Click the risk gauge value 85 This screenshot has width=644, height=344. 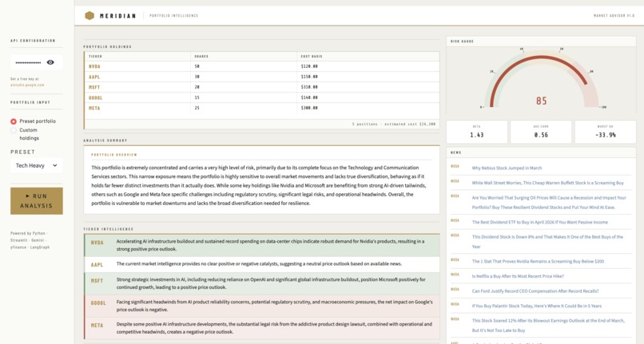click(x=541, y=101)
